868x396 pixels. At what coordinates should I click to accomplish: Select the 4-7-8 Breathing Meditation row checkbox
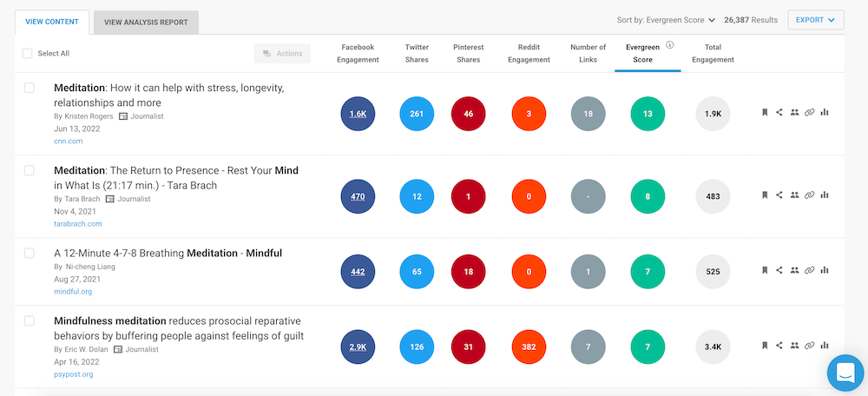click(30, 253)
